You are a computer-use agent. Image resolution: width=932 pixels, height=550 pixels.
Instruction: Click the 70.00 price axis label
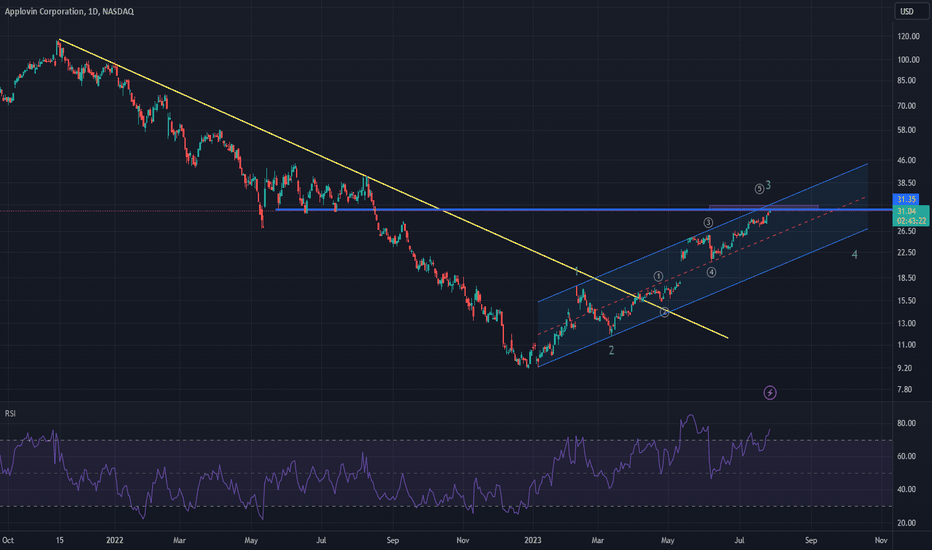coord(906,106)
